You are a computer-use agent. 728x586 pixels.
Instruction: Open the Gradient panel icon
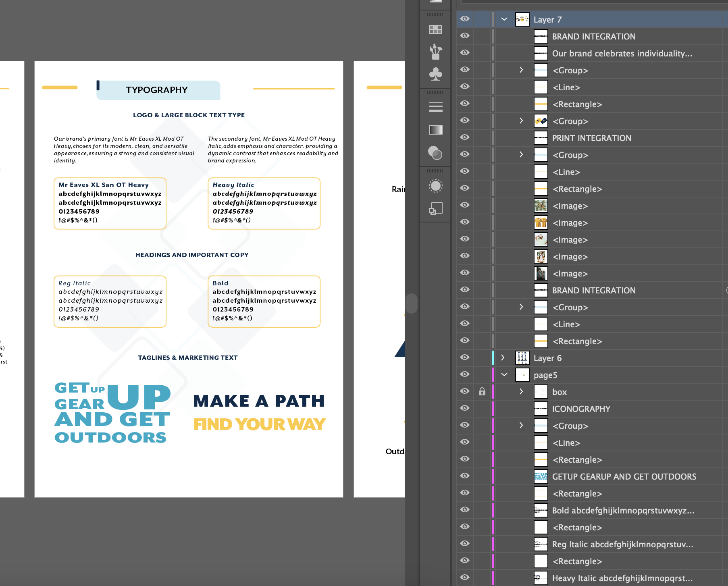pos(435,130)
